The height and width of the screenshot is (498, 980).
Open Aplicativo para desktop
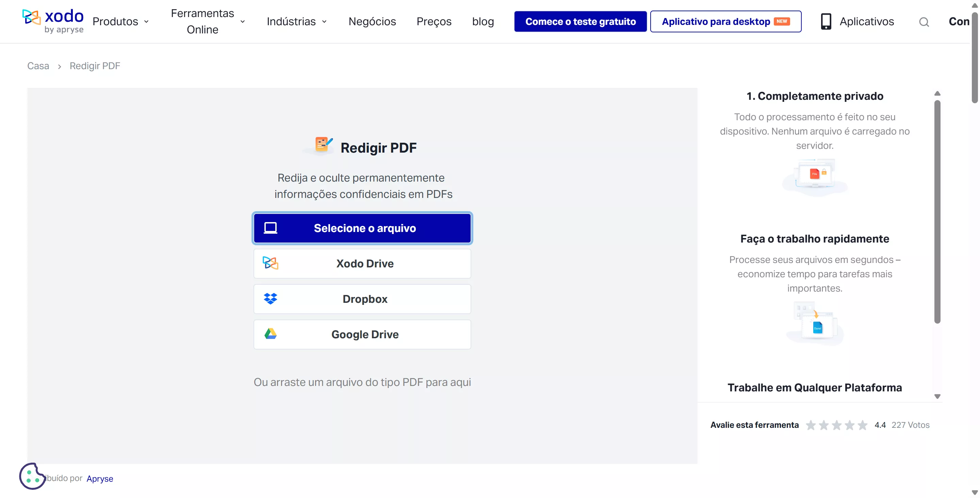pos(725,21)
